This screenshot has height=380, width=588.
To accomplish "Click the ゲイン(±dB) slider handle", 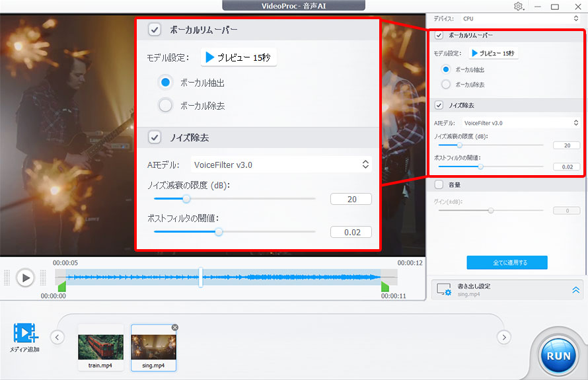I will pyautogui.click(x=491, y=210).
